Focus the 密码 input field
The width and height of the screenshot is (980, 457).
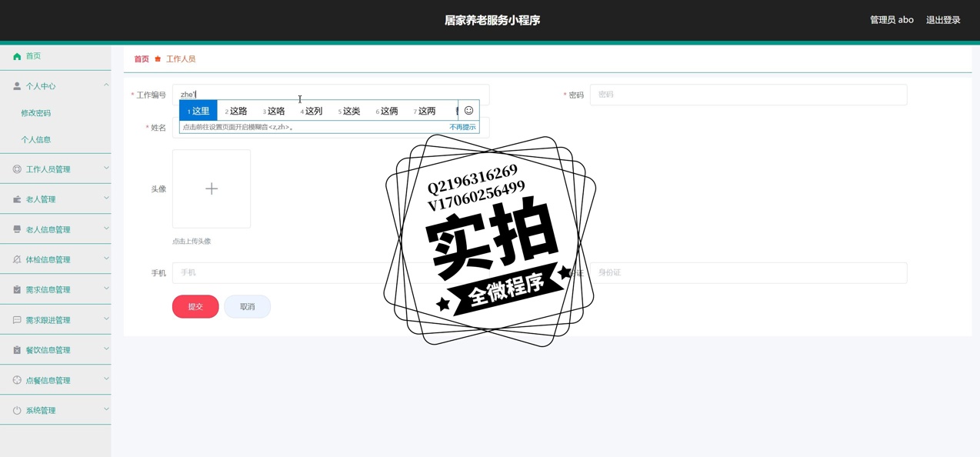pyautogui.click(x=748, y=95)
